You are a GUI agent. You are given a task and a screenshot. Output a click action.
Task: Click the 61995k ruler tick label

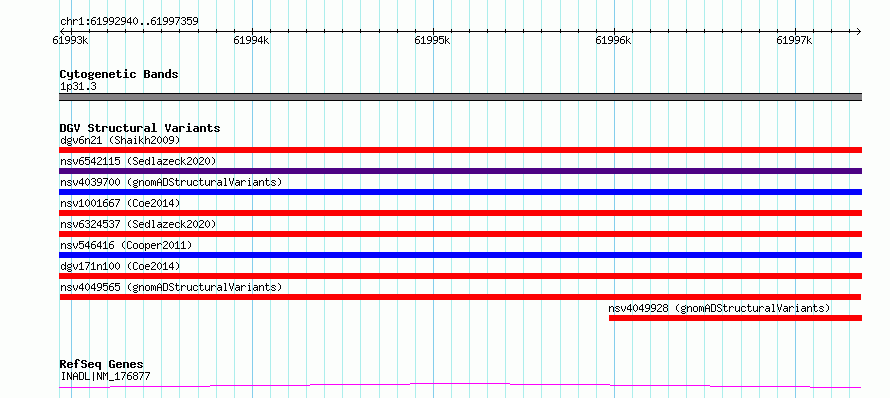(x=433, y=40)
